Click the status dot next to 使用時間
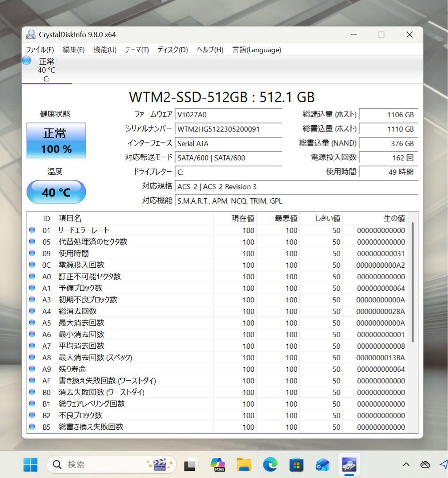 [32, 253]
